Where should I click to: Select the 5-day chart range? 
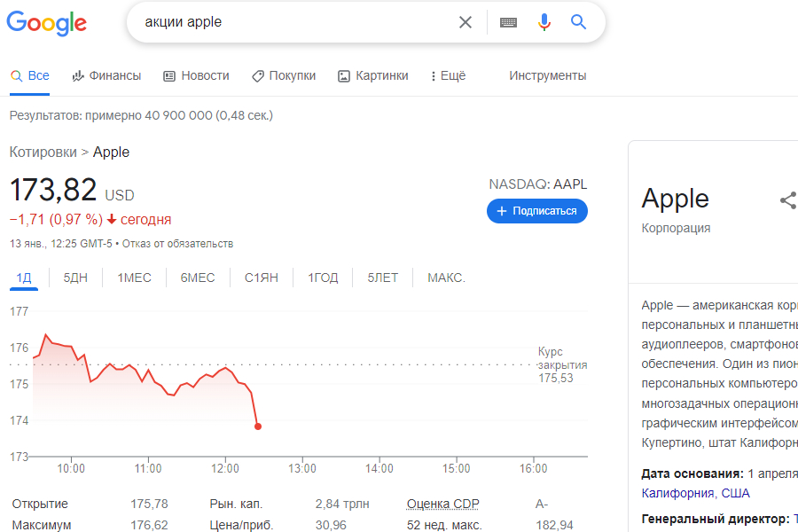point(75,278)
